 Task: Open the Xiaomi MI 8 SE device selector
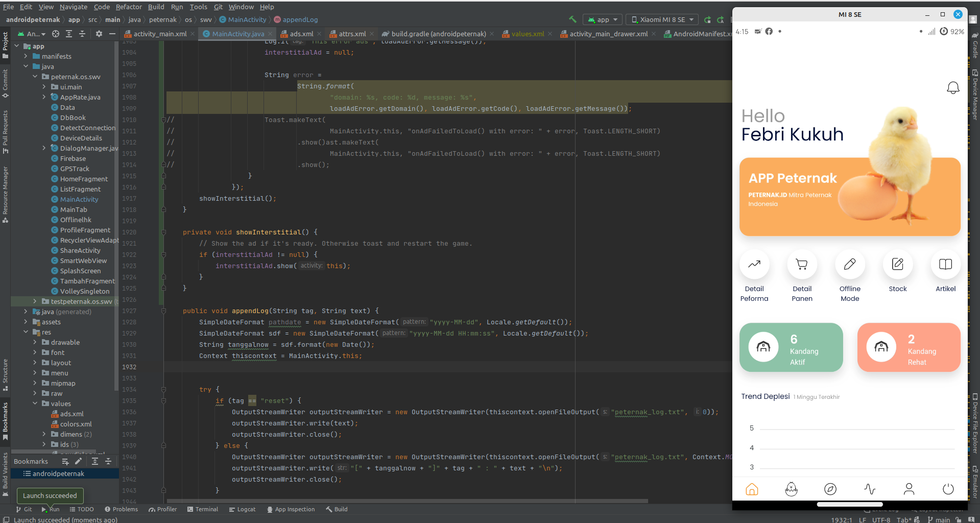pyautogui.click(x=662, y=19)
